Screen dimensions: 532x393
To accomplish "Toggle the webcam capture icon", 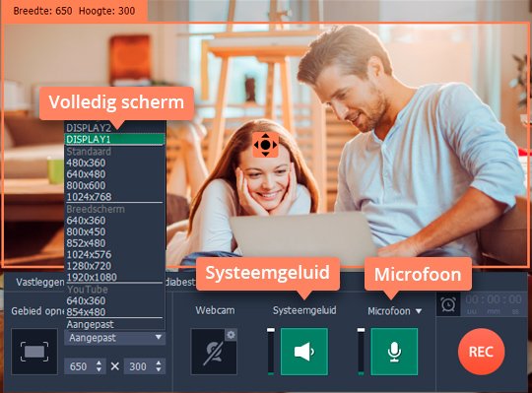I will [x=214, y=352].
